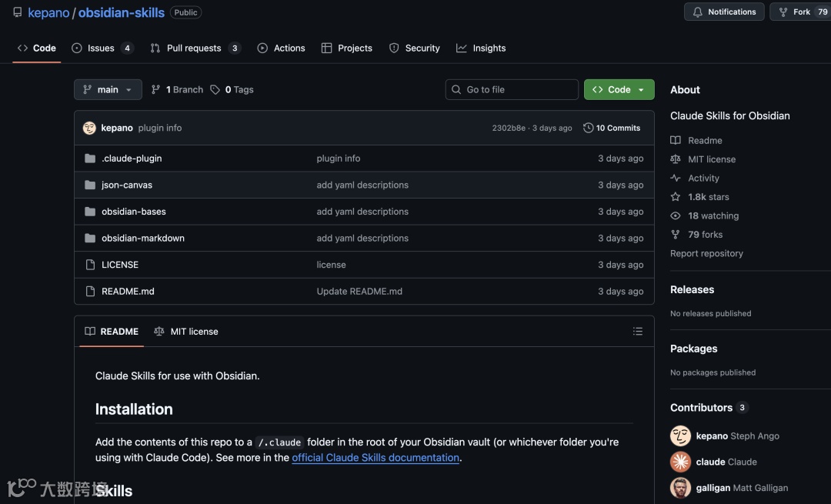831x504 pixels.
Task: Click the Activity pulse icon
Action: coord(676,178)
